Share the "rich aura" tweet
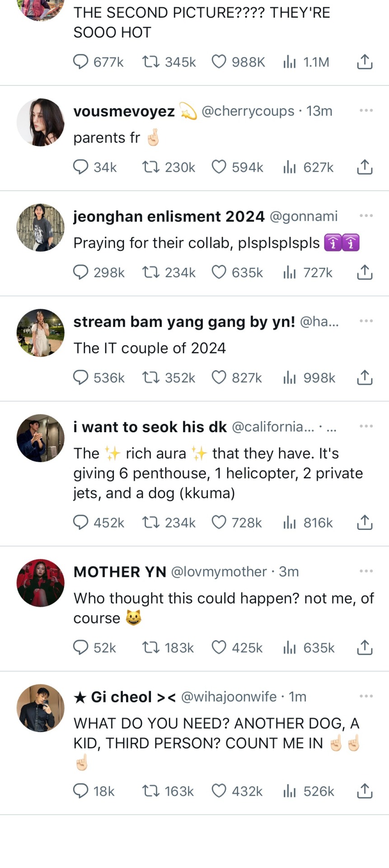This screenshot has height=868, width=389. tap(365, 523)
